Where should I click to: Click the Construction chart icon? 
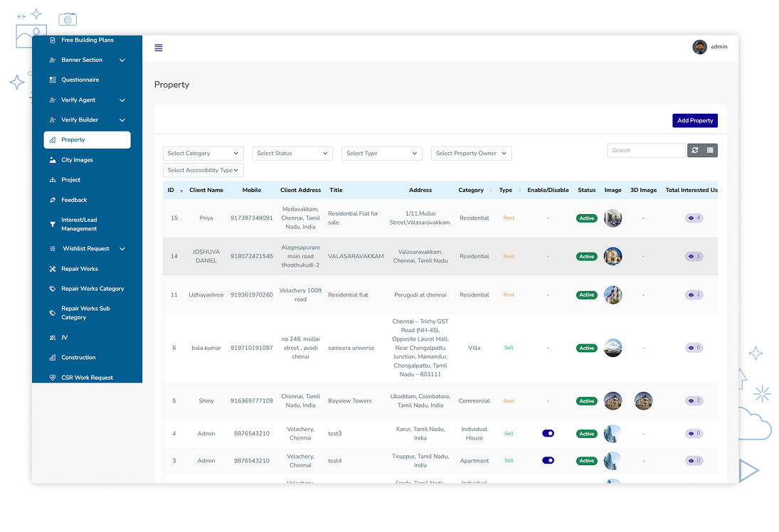(x=53, y=358)
